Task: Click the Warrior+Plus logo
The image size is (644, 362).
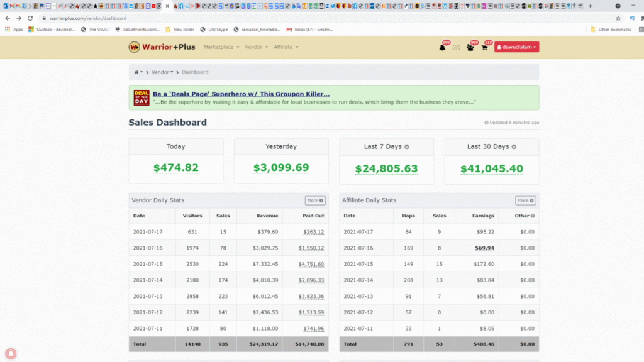Action: [162, 47]
